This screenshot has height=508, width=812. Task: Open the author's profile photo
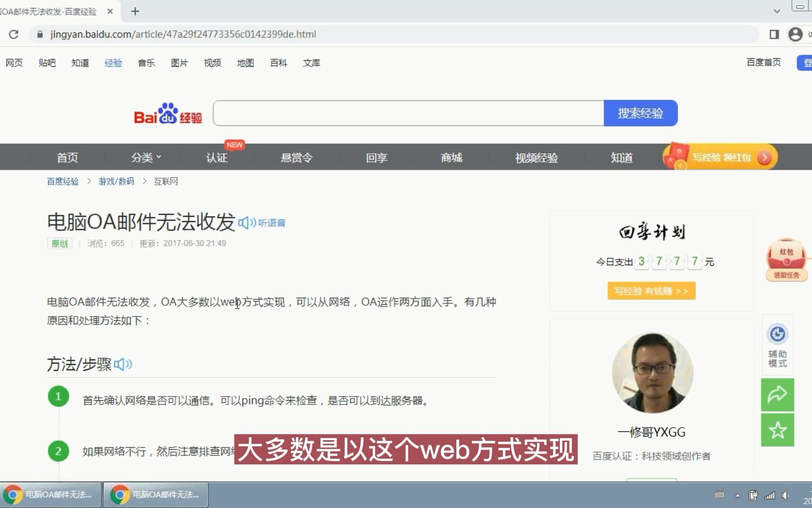pyautogui.click(x=652, y=373)
